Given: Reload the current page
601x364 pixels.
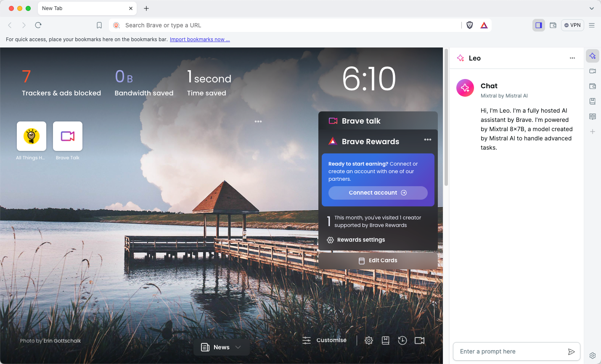Looking at the screenshot, I should [x=38, y=25].
